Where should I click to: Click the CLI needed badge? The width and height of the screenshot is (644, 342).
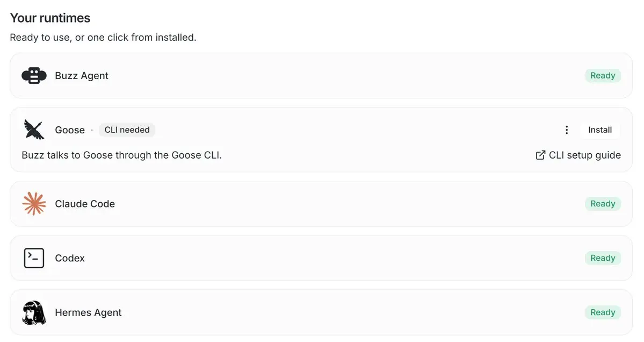(127, 130)
